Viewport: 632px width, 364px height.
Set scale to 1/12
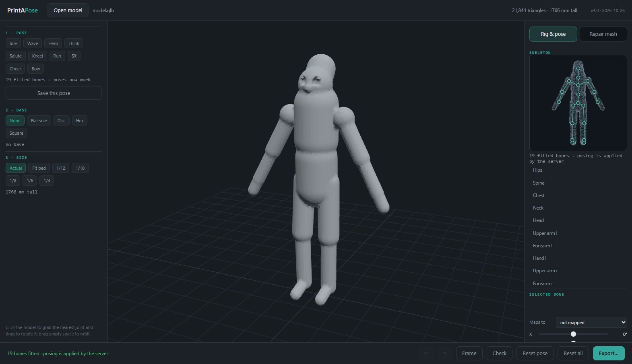coord(61,168)
